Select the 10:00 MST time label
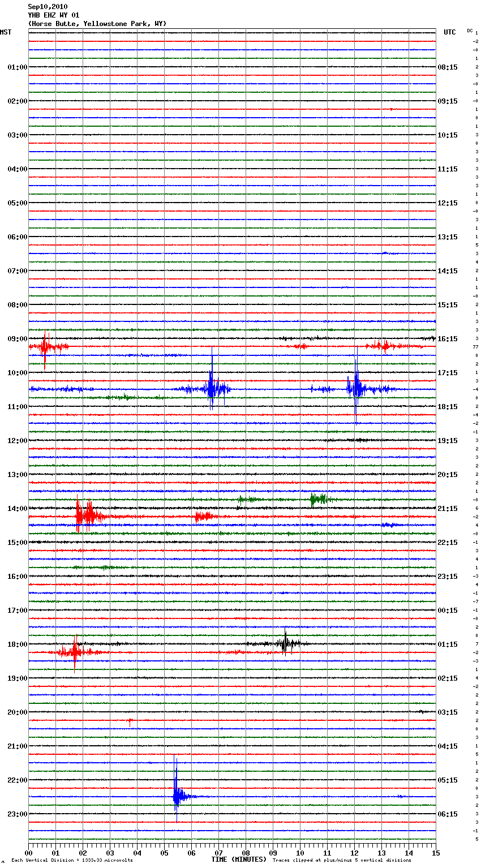This screenshot has width=481, height=868. click(18, 373)
